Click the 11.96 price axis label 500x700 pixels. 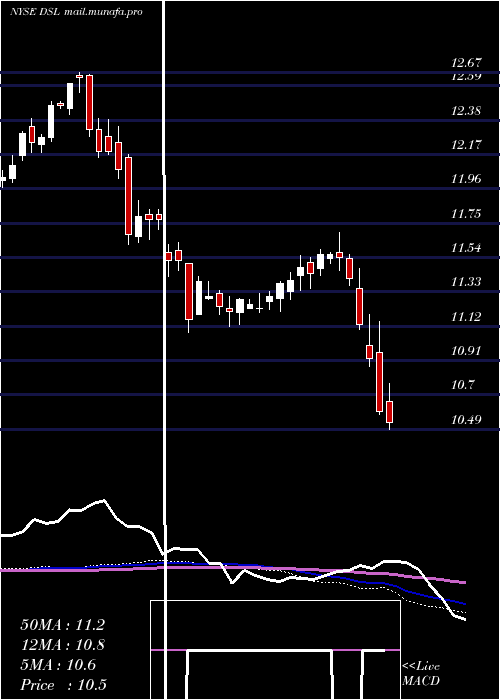466,179
